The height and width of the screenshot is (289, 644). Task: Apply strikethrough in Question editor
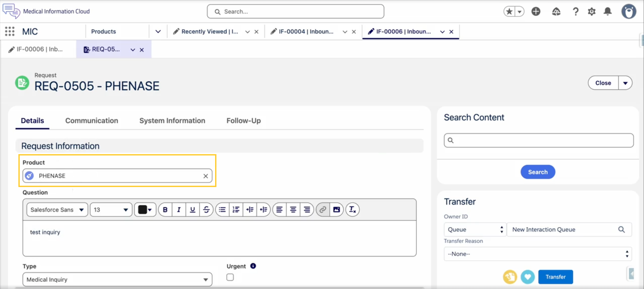point(206,210)
